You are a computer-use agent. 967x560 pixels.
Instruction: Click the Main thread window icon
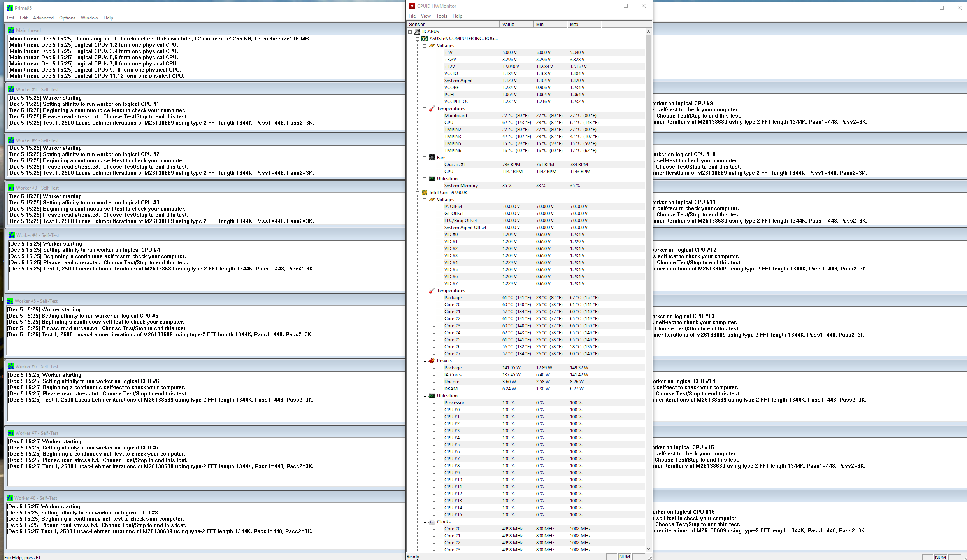point(11,30)
